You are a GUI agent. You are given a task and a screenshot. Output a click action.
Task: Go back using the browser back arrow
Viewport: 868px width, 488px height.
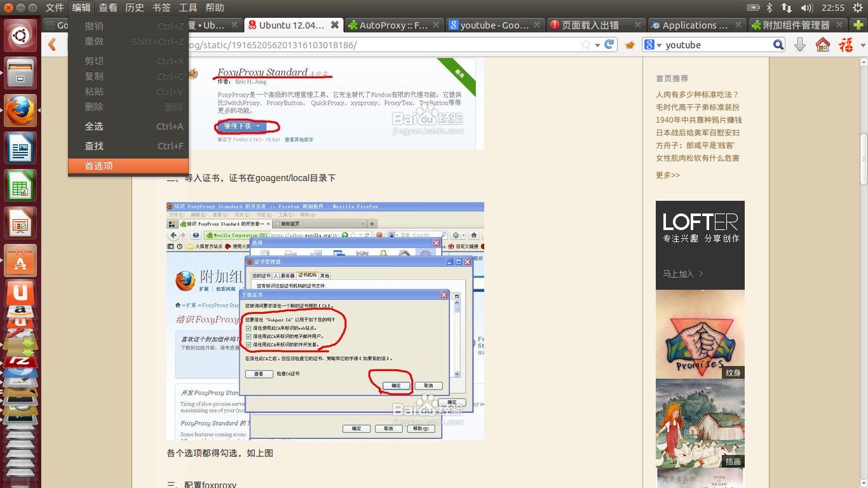pyautogui.click(x=53, y=44)
